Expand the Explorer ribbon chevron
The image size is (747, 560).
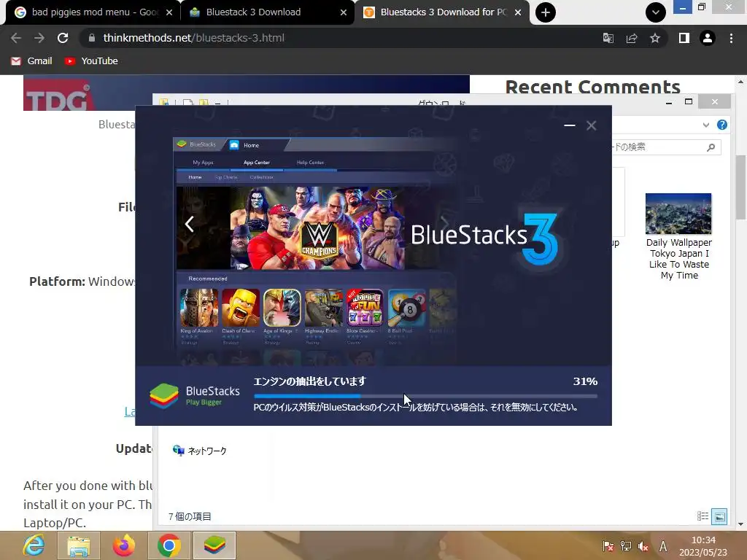click(x=706, y=125)
